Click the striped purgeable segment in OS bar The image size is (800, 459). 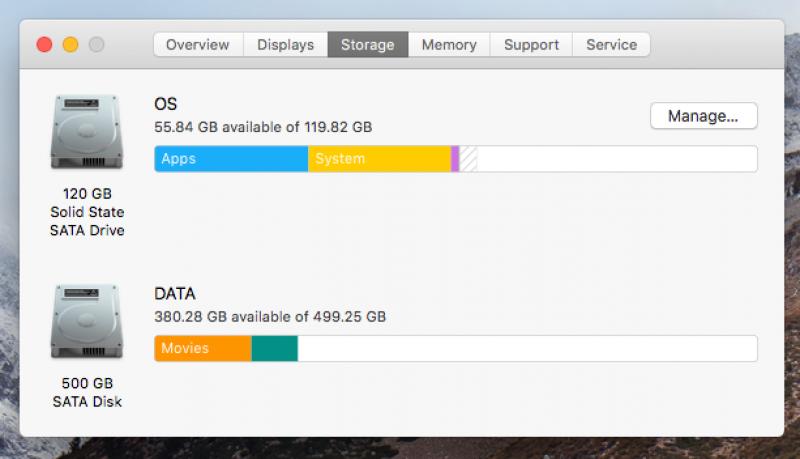468,159
